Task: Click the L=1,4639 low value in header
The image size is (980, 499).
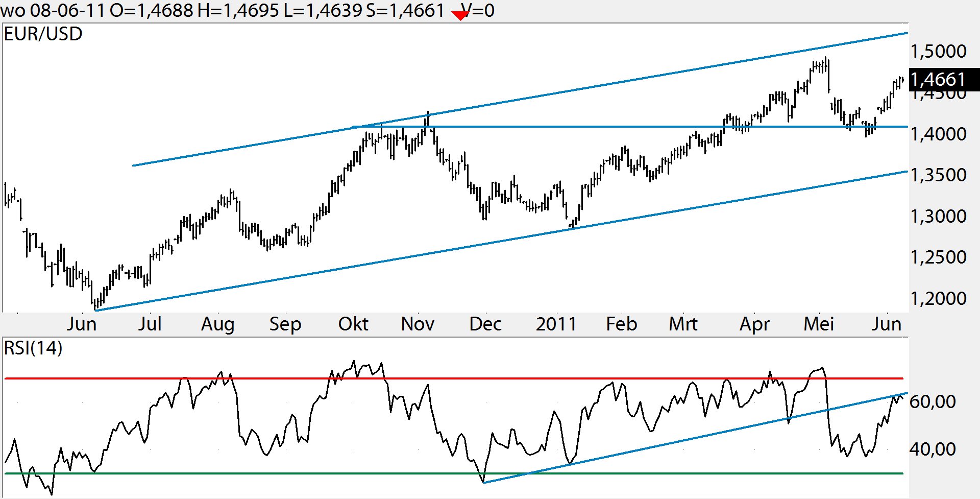Action: click(x=323, y=11)
